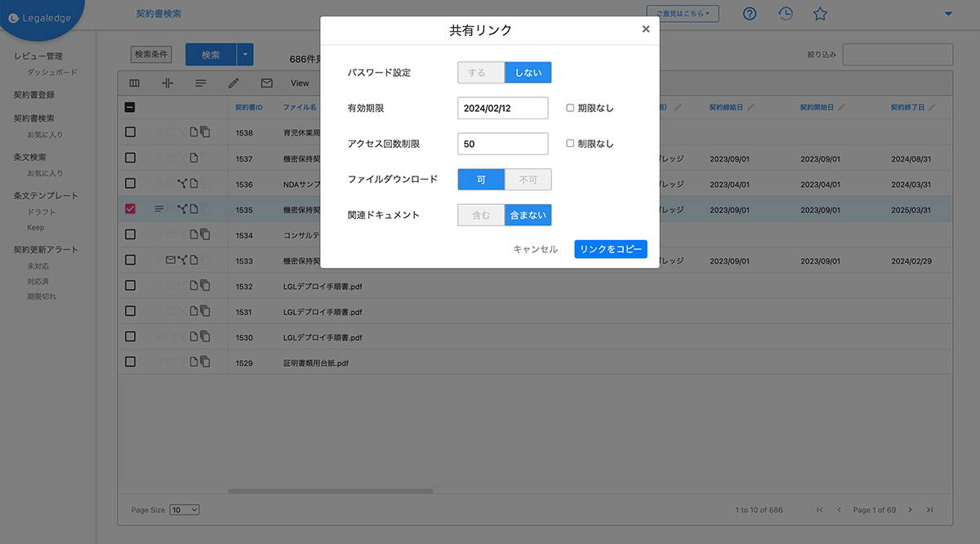The height and width of the screenshot is (544, 980).
Task: Open ダッシュボード in the sidebar
Action: (52, 72)
